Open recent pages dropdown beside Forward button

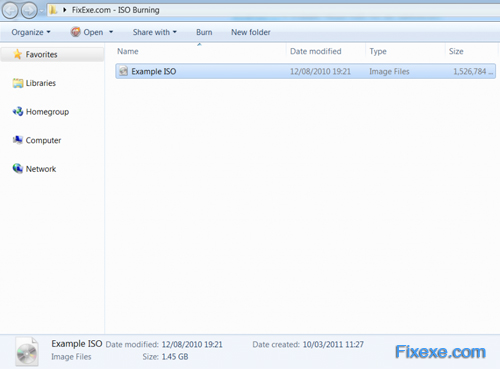[42, 11]
